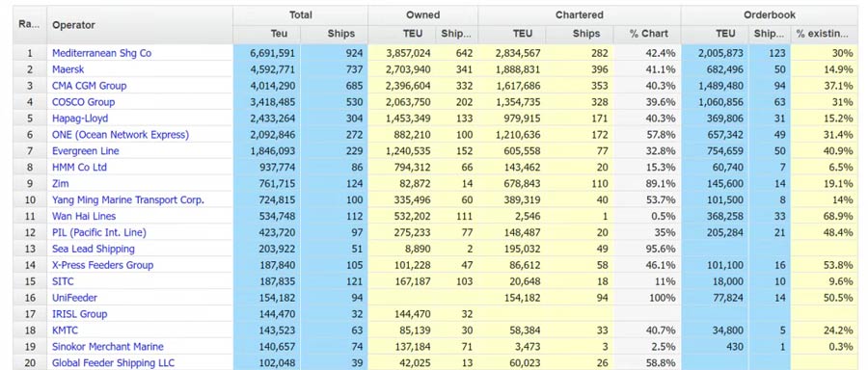Click the HMM Co Ltd link

tap(79, 167)
